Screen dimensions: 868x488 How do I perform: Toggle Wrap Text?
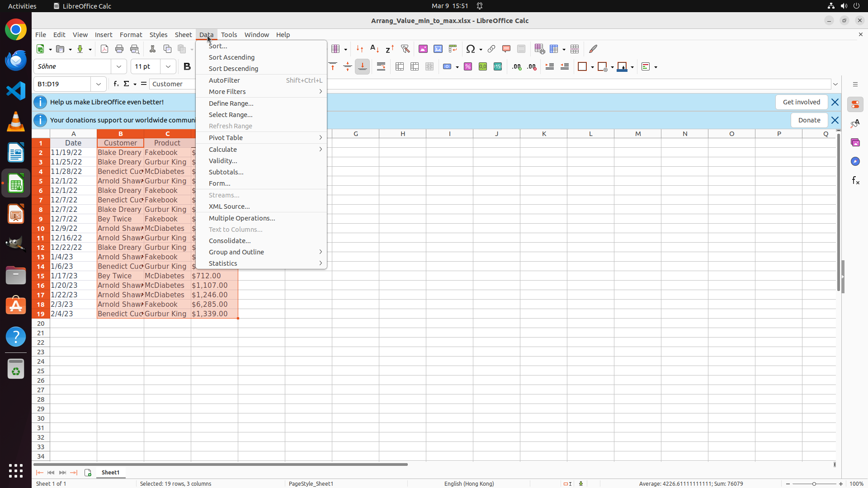(x=381, y=67)
